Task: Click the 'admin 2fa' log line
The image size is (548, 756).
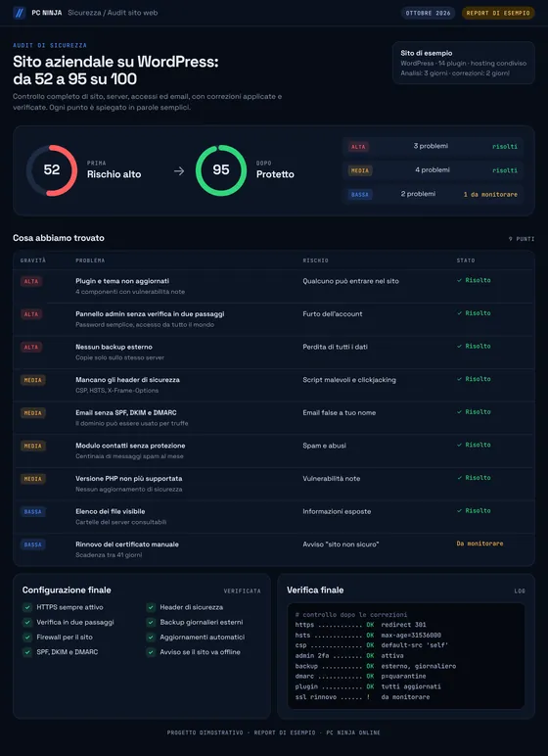Action: pos(349,656)
